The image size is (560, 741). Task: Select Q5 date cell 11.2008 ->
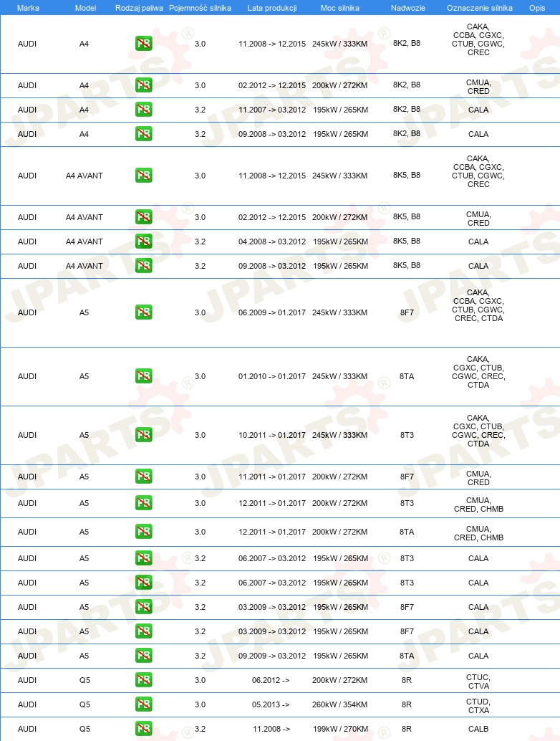(x=271, y=729)
